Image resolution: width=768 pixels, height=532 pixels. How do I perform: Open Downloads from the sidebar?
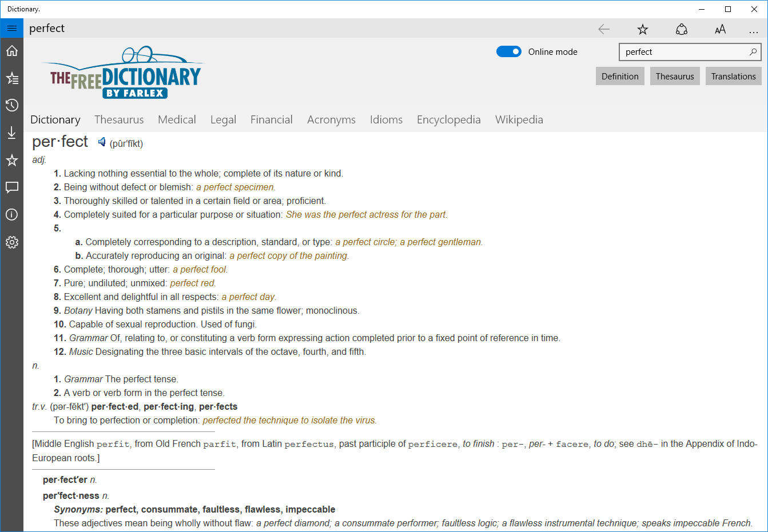(x=12, y=132)
